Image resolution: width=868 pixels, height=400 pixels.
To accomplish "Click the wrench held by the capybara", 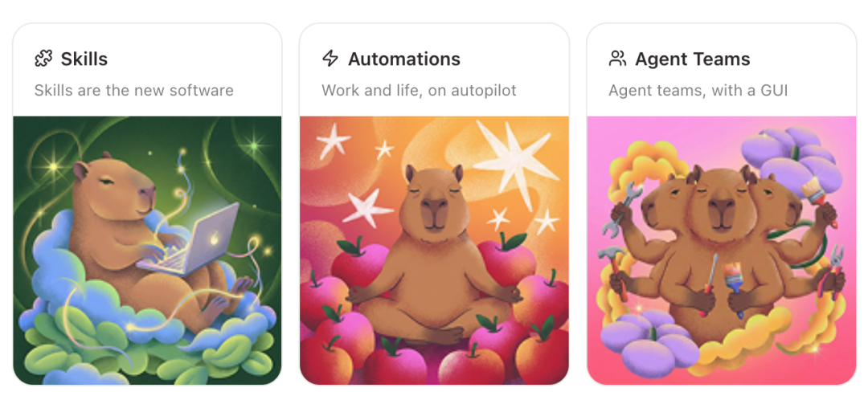I will point(623,209).
